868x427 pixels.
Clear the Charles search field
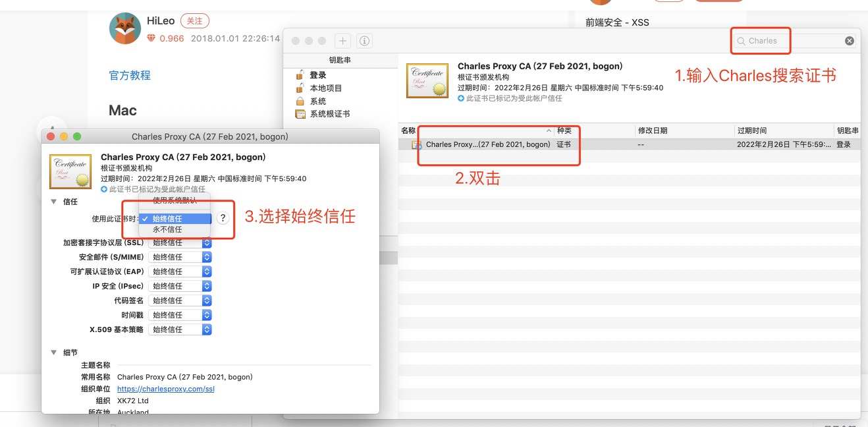pyautogui.click(x=850, y=41)
